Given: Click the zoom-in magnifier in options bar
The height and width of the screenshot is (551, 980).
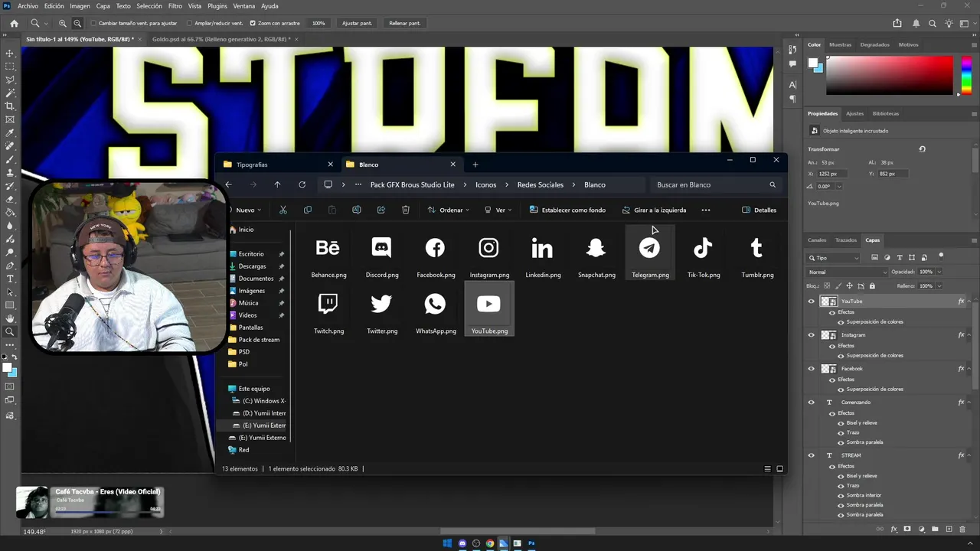Looking at the screenshot, I should [x=63, y=23].
